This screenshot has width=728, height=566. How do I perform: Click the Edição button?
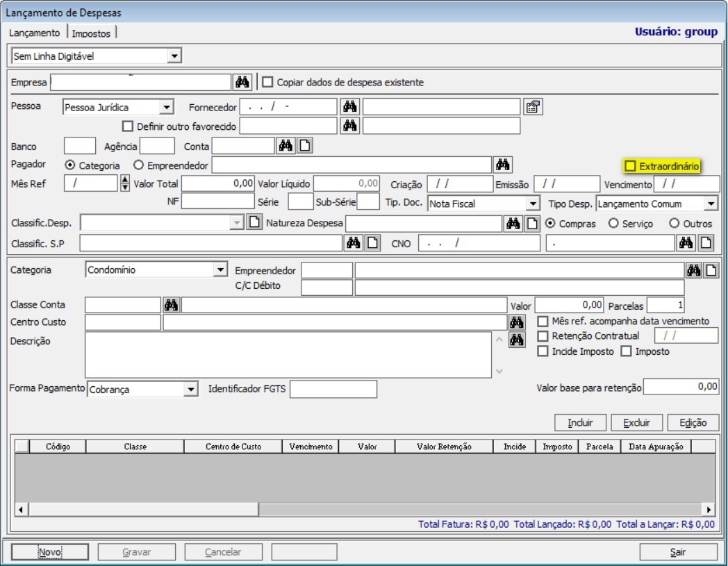click(x=693, y=422)
